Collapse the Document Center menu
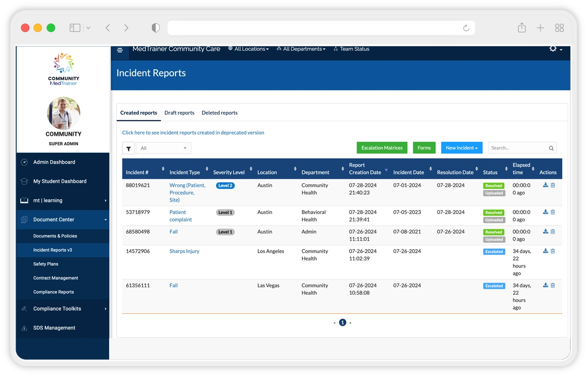 pos(105,220)
